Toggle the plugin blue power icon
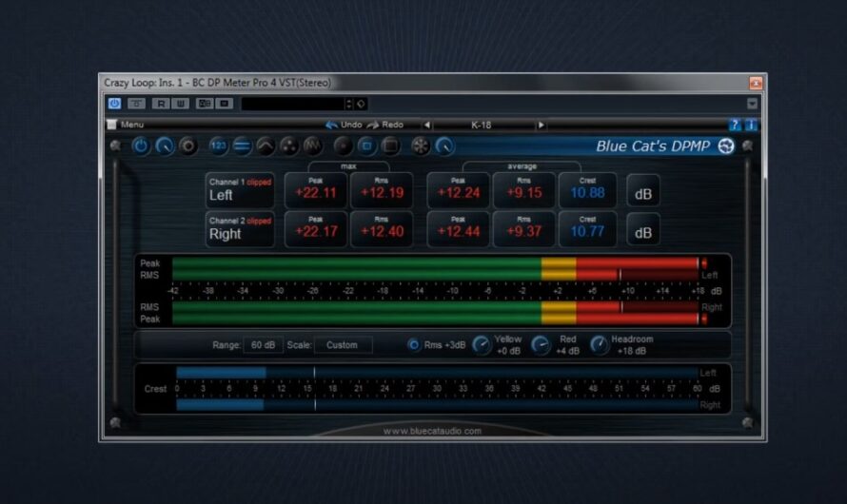 [x=141, y=145]
